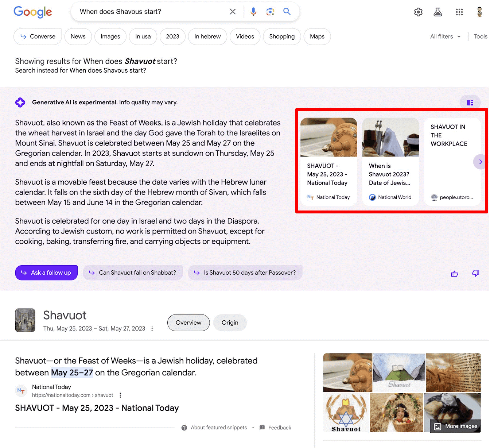
Task: Click the generative AI sparkle icon
Action: tap(20, 103)
